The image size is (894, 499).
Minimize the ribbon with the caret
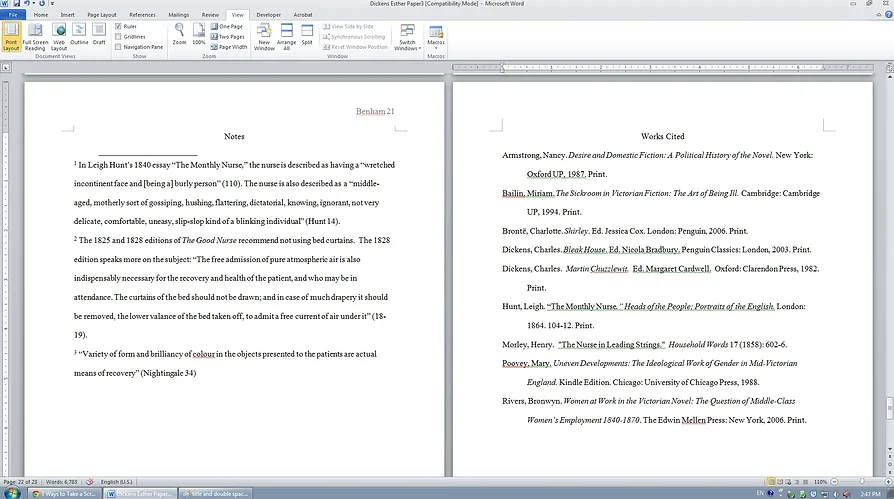point(879,15)
